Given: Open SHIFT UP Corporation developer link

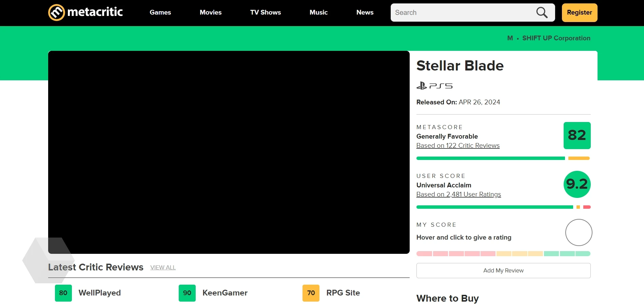Looking at the screenshot, I should (x=556, y=38).
